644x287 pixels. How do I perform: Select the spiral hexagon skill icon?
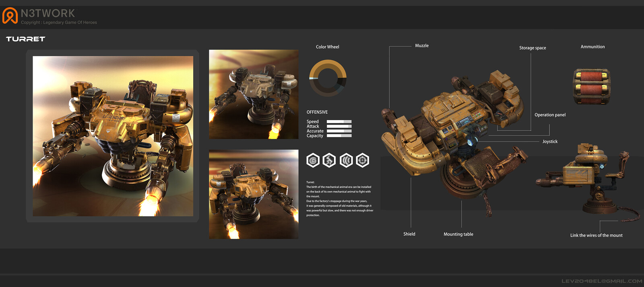(x=313, y=160)
